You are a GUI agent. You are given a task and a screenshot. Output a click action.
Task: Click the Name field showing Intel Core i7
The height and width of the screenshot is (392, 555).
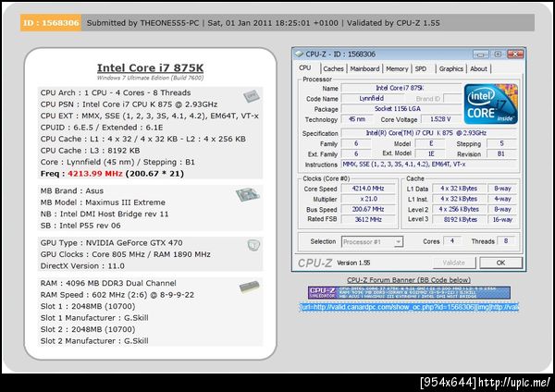pos(401,88)
